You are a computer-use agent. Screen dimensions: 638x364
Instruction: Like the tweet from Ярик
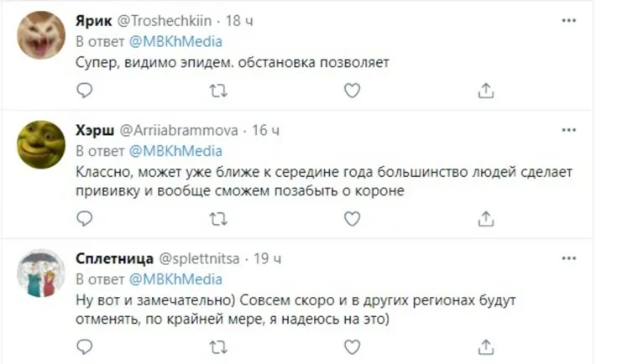click(353, 90)
